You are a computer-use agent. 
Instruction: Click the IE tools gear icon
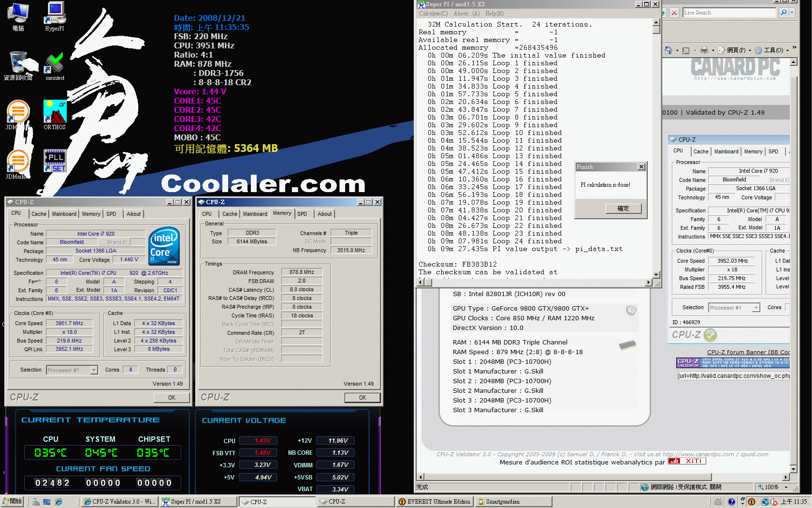pyautogui.click(x=758, y=50)
